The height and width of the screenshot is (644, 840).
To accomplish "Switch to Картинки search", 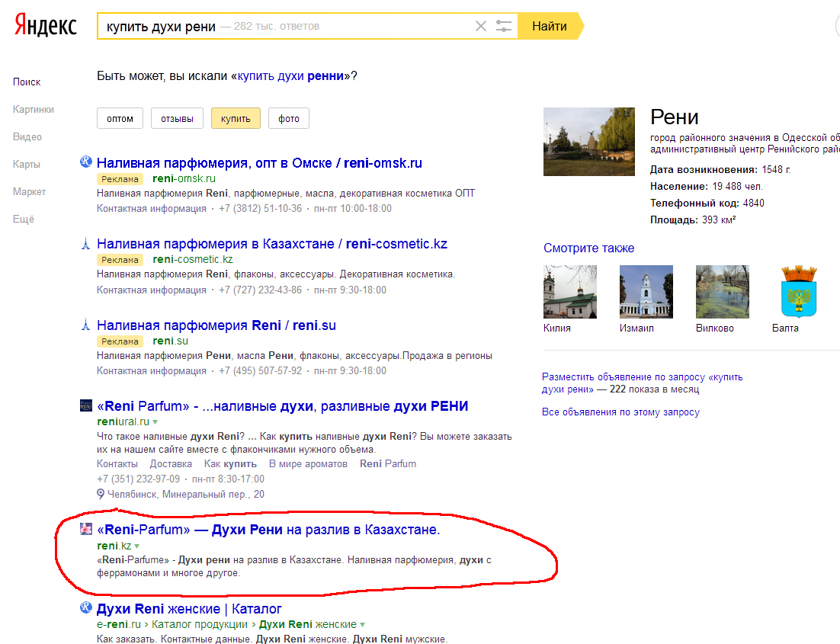I will [34, 109].
